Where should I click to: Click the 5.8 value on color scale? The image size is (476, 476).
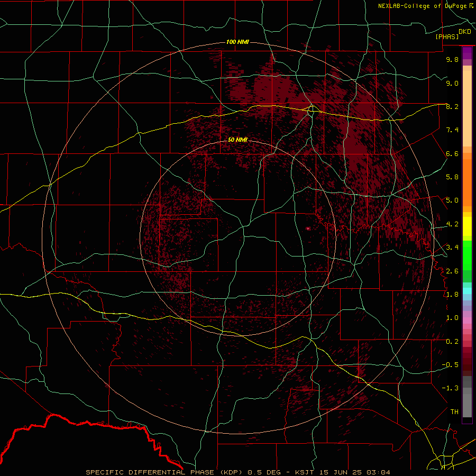pos(452,177)
